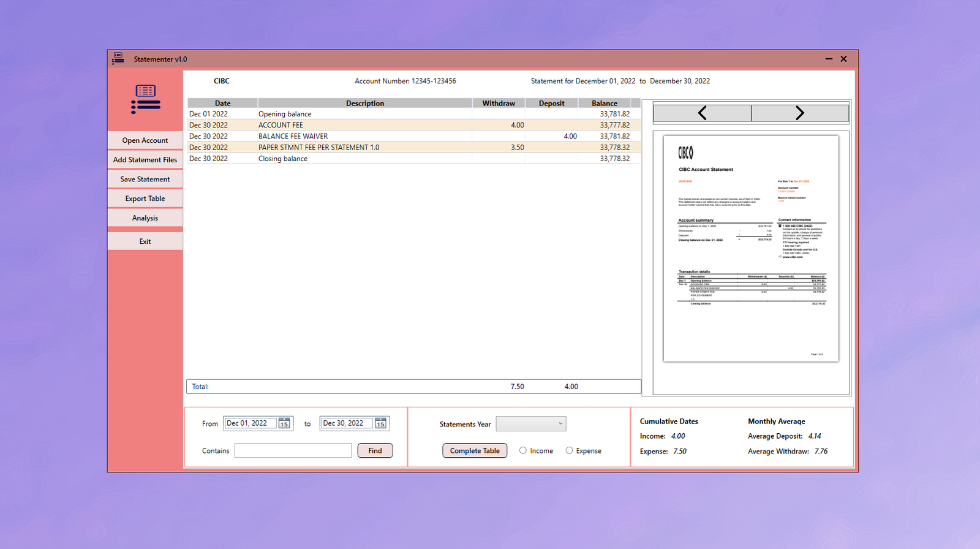Click the CIBC bank name label

point(222,81)
